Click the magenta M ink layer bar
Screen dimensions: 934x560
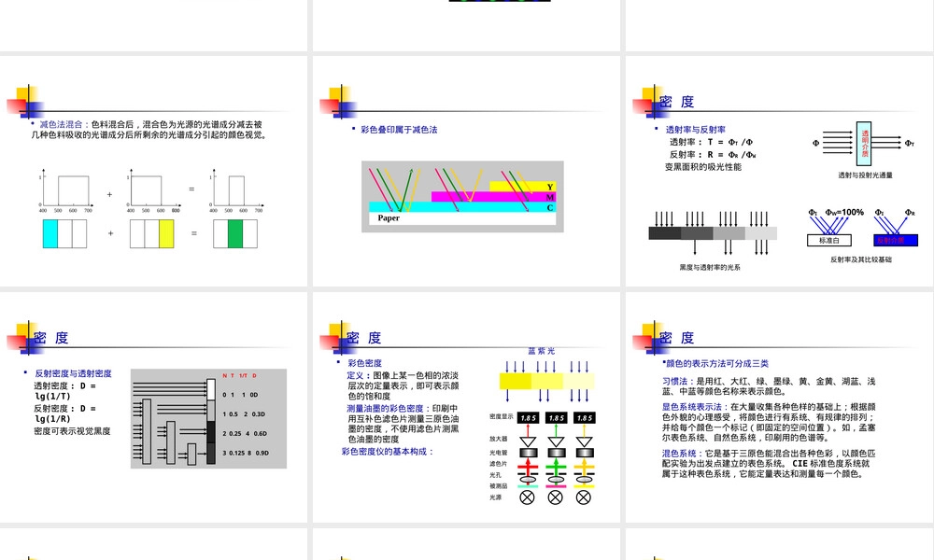(x=493, y=196)
